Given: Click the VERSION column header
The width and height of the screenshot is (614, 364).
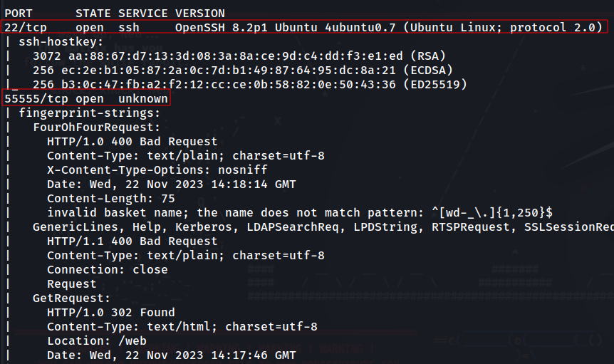Looking at the screenshot, I should coord(199,14).
